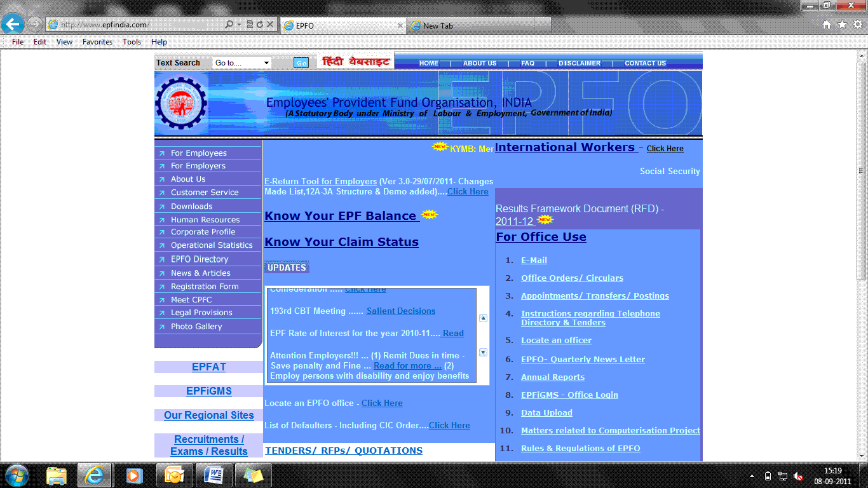Open the View menu
The image size is (868, 488).
pos(64,42)
